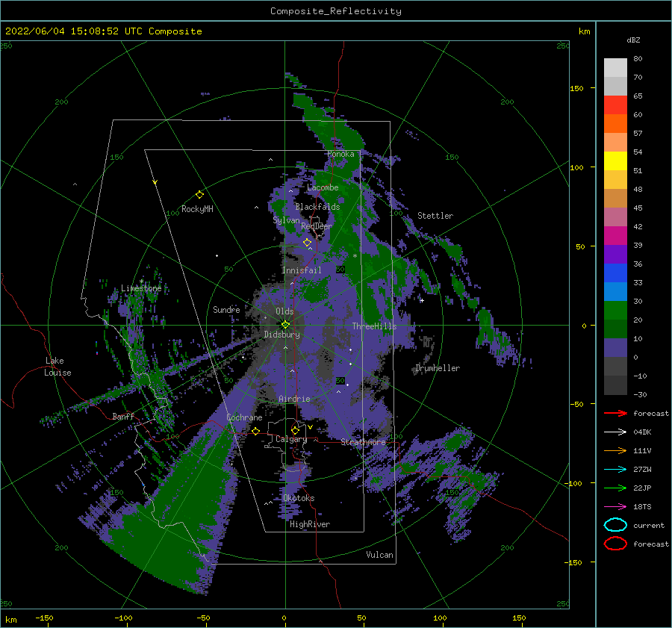Click the Sundre town label
This screenshot has width=672, height=628.
226,309
